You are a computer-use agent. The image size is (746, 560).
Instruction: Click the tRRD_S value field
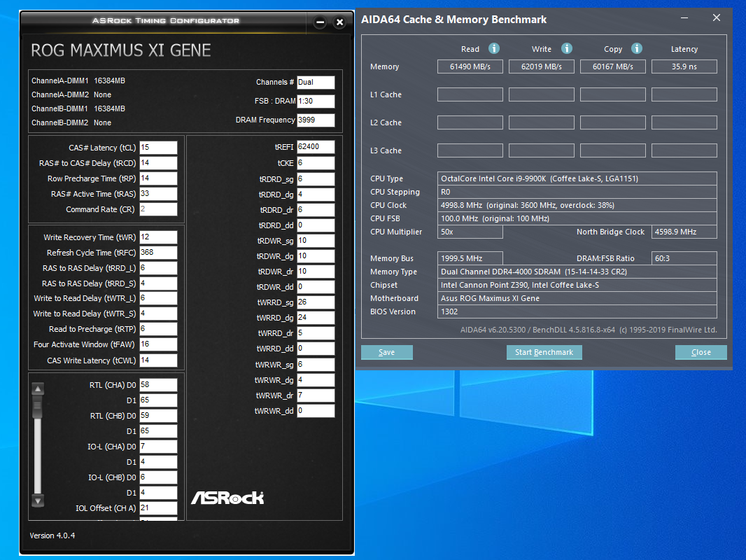(158, 283)
